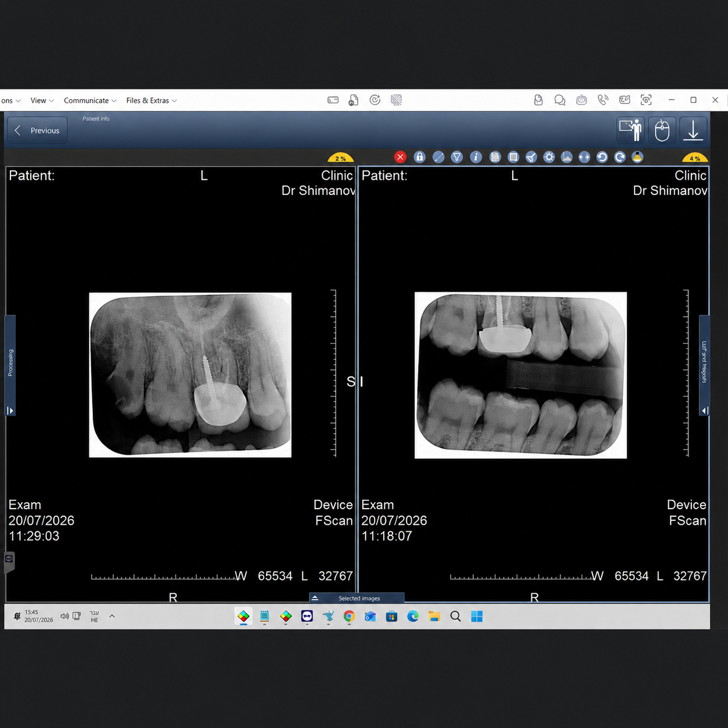The image size is (728, 728).
Task: Expand the right side panel arrow
Action: (x=704, y=410)
